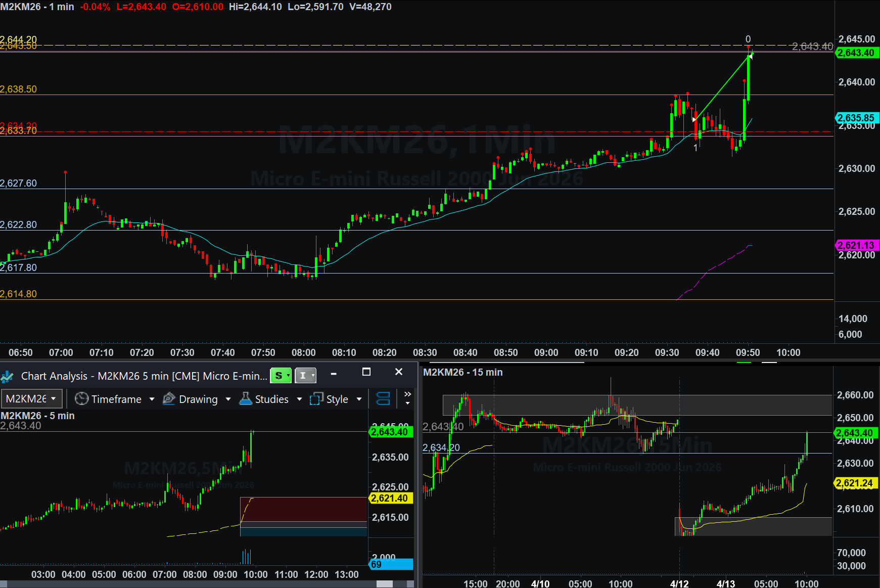Screen dimensions: 880x588
Task: Click the blue stacked panels toolbar icon
Action: point(383,399)
